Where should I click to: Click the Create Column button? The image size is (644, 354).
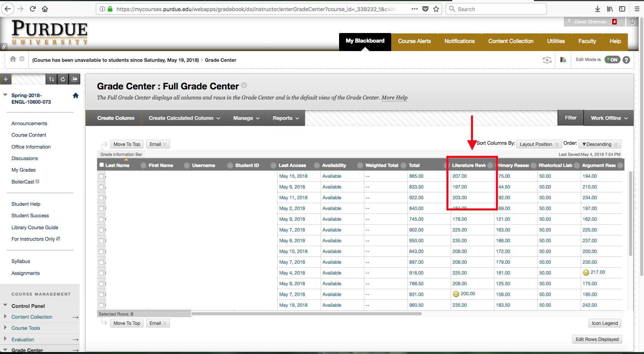[116, 118]
